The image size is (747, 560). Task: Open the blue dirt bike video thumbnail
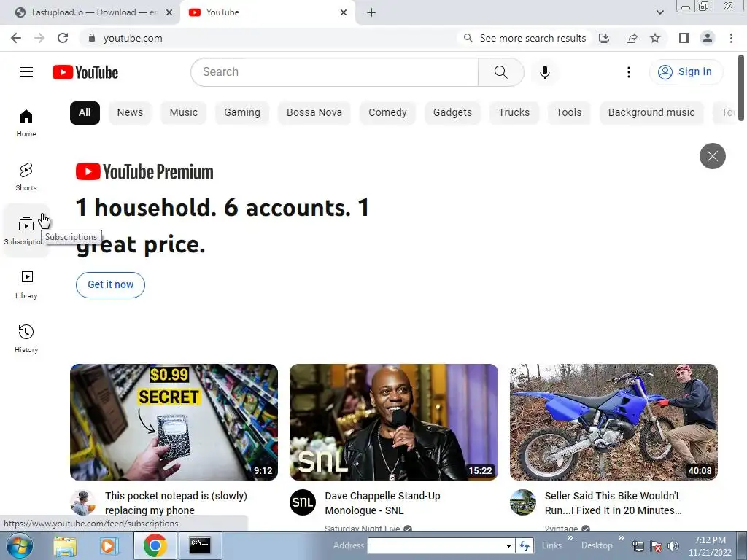pyautogui.click(x=614, y=422)
